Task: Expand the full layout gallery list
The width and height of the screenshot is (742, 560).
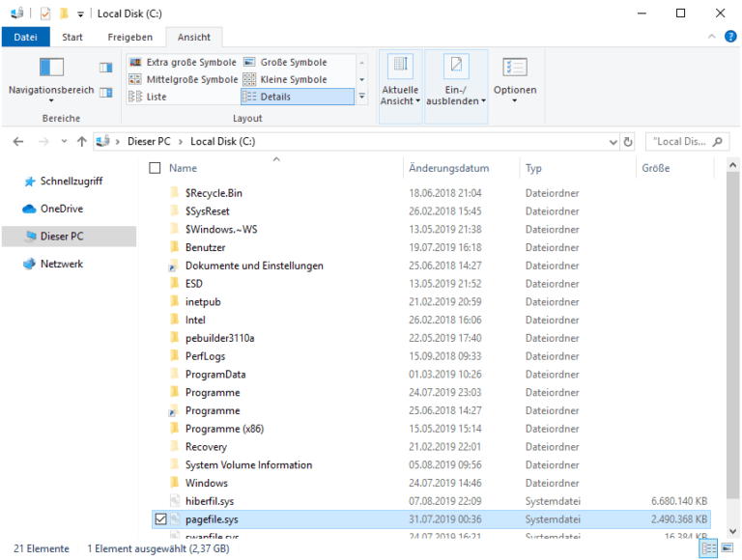Action: 362,96
